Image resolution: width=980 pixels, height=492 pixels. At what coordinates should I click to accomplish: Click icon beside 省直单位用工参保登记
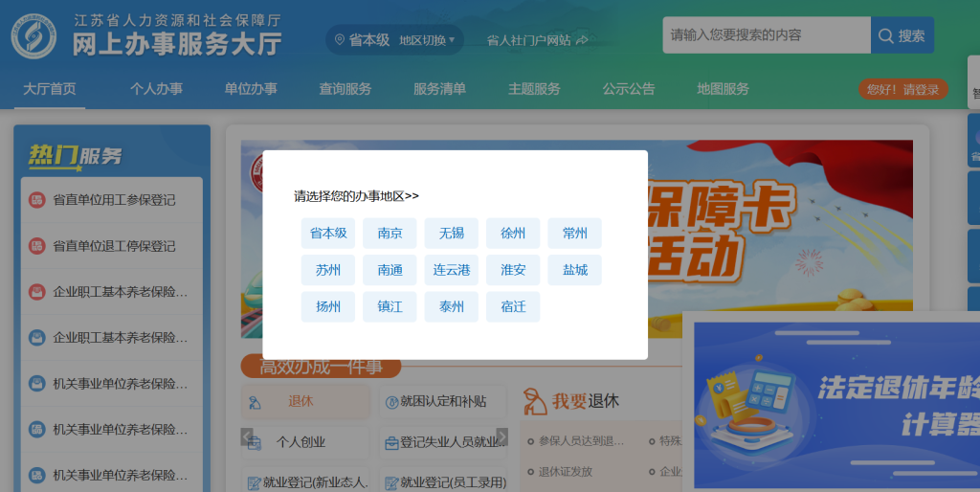tap(37, 200)
